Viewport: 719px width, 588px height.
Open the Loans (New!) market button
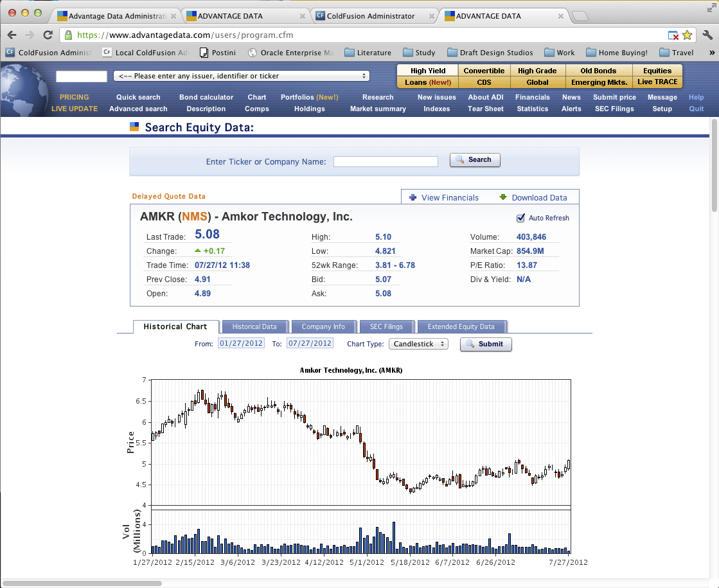(x=428, y=82)
